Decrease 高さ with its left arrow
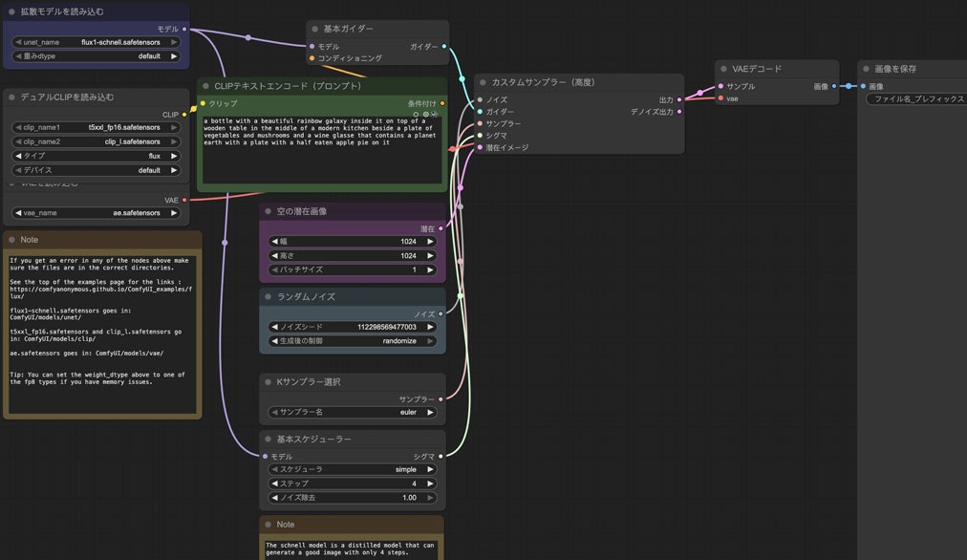 (x=274, y=256)
